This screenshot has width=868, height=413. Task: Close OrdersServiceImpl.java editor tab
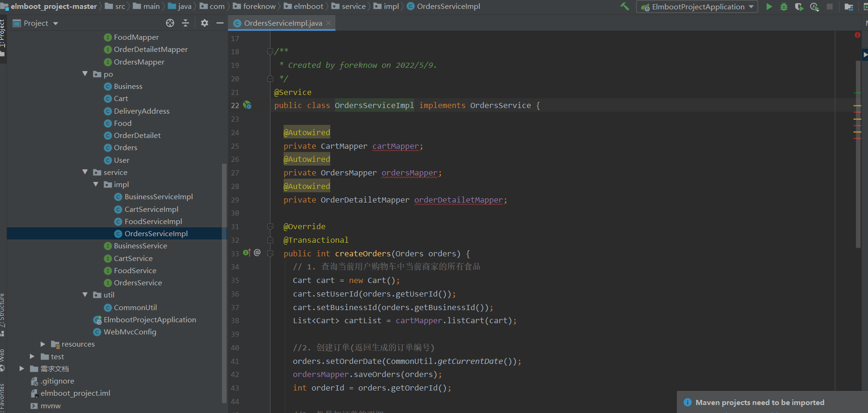coord(328,23)
